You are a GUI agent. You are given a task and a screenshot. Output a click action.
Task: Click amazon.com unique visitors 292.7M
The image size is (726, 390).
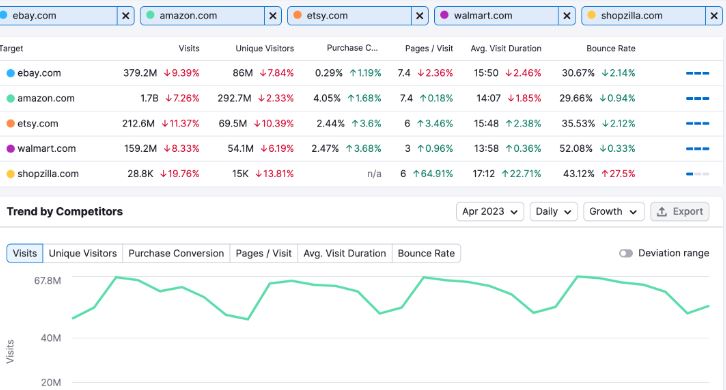pyautogui.click(x=234, y=98)
